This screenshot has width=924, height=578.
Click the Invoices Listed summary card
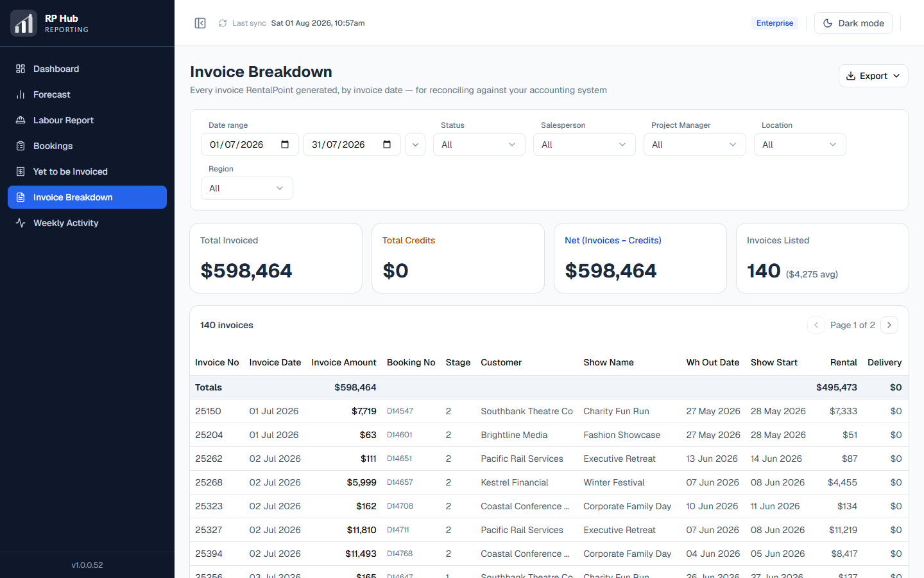823,258
